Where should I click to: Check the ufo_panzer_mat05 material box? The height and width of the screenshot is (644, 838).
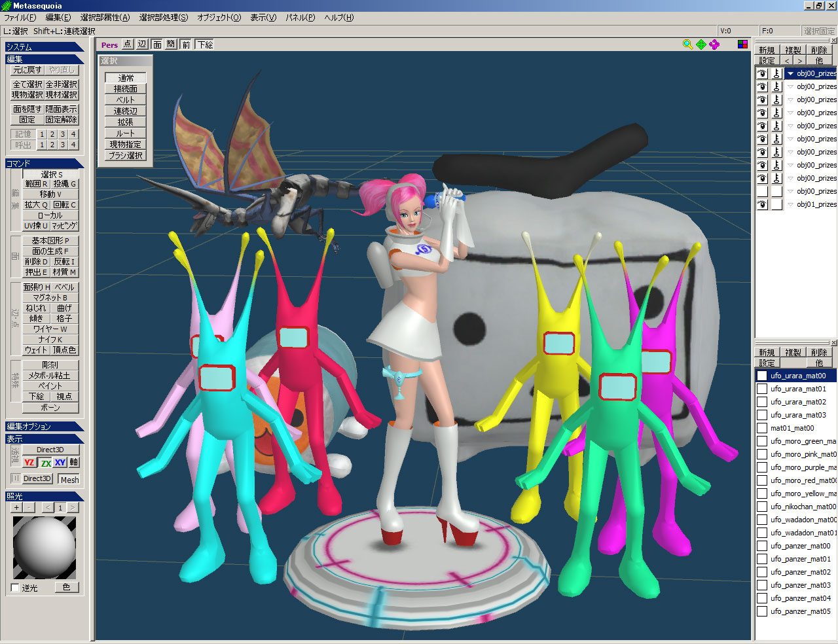tap(762, 611)
